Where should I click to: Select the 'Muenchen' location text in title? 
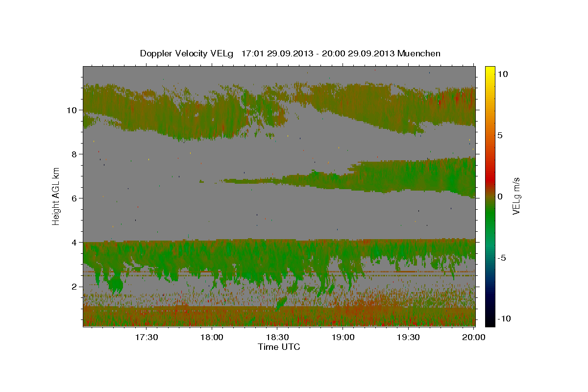(419, 53)
